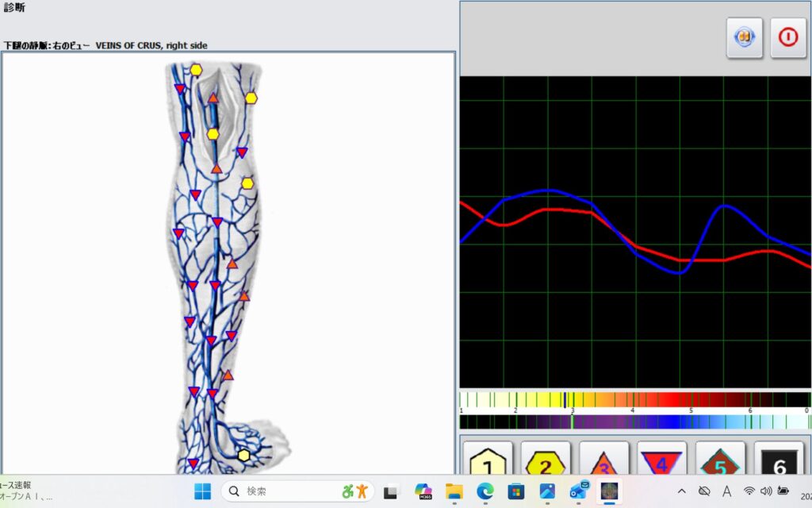Open the Windows Start menu
The height and width of the screenshot is (508, 812).
[x=203, y=491]
